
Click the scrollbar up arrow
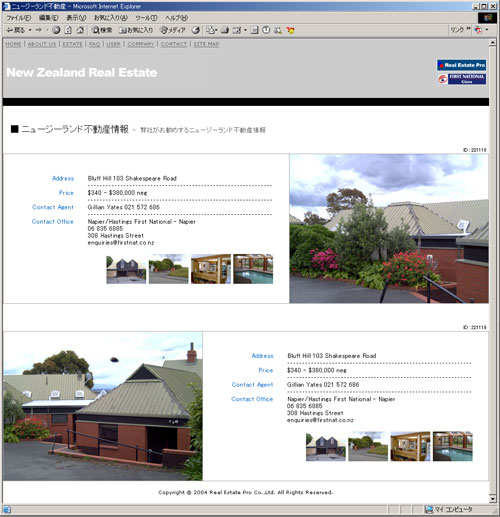[x=493, y=43]
